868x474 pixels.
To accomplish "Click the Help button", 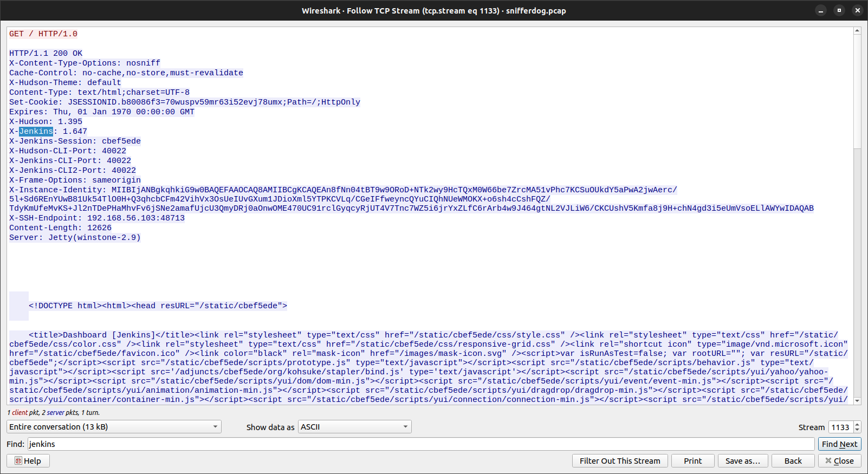I will 28,460.
